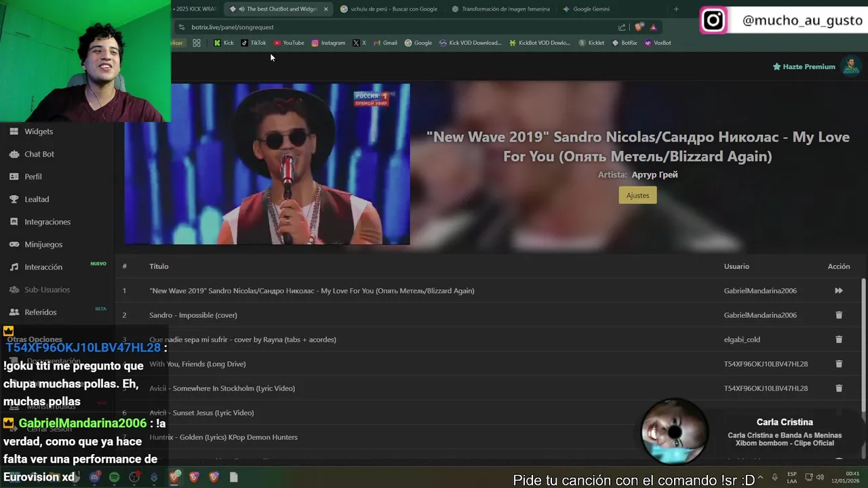Open the TikTok bookmark
Viewport: 868px width, 488px height.
point(254,43)
